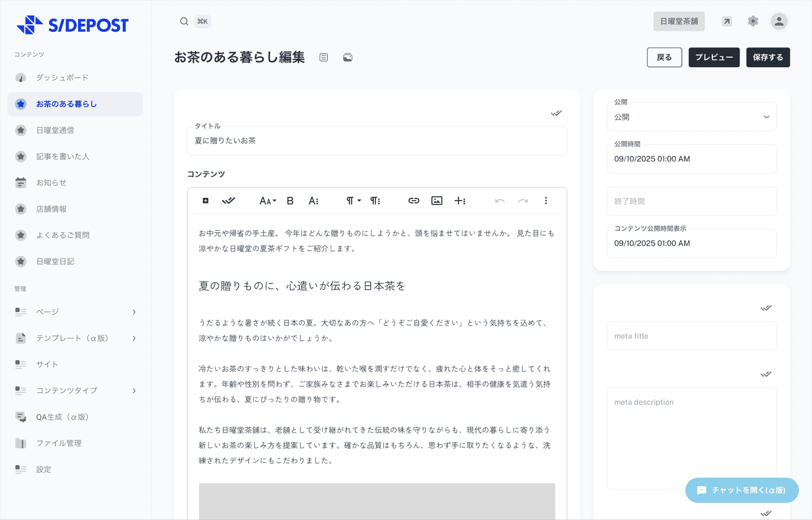812x520 pixels.
Task: Click the ⌘K search shortcut badge
Action: click(202, 21)
